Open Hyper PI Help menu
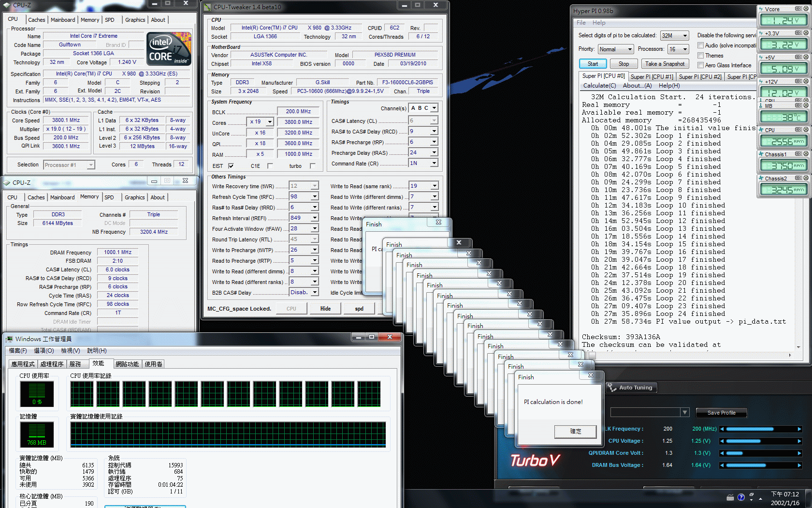The height and width of the screenshot is (508, 812). pos(599,23)
